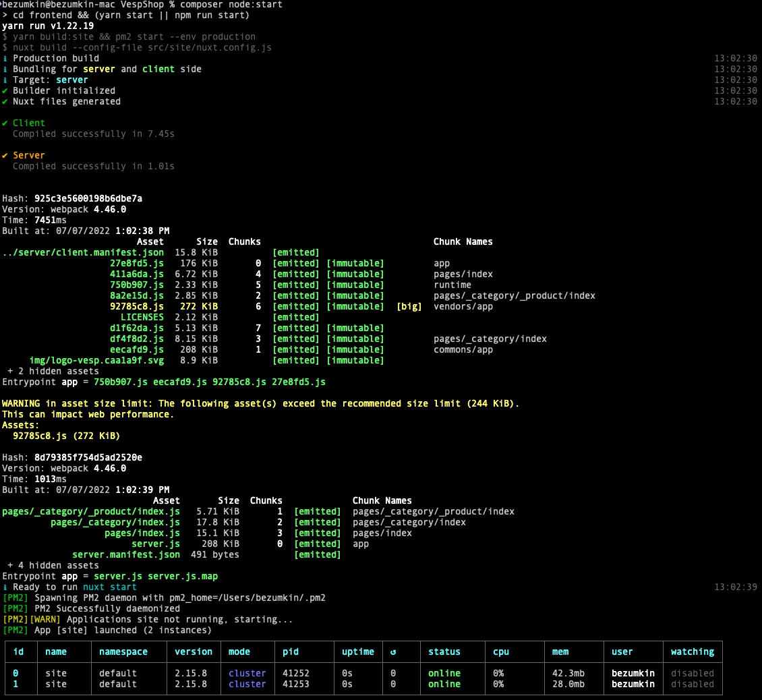Click asset 8a2e15d.js in the asset table
This screenshot has height=700, width=762.
[x=137, y=295]
